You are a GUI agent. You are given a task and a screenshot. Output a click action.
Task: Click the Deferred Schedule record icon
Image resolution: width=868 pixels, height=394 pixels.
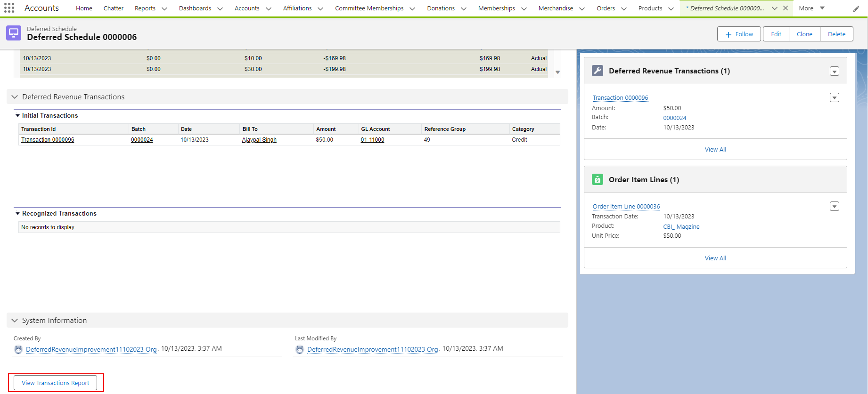[x=14, y=33]
